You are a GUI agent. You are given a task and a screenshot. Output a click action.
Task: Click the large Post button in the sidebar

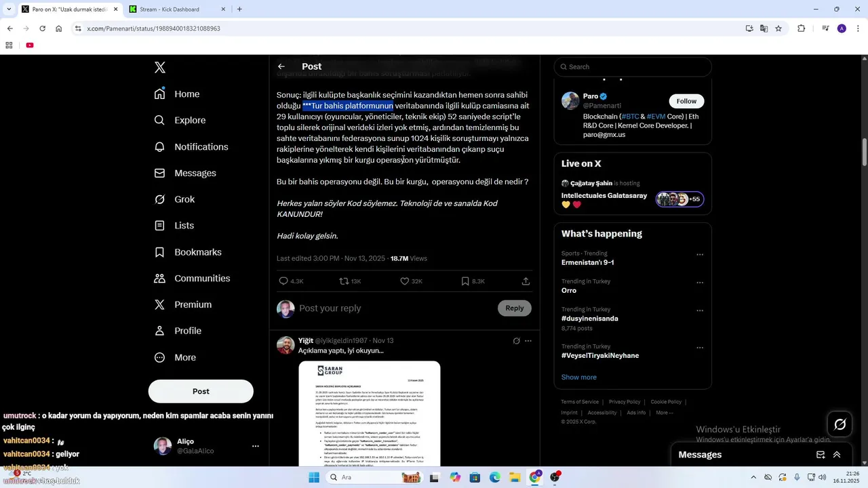click(201, 391)
